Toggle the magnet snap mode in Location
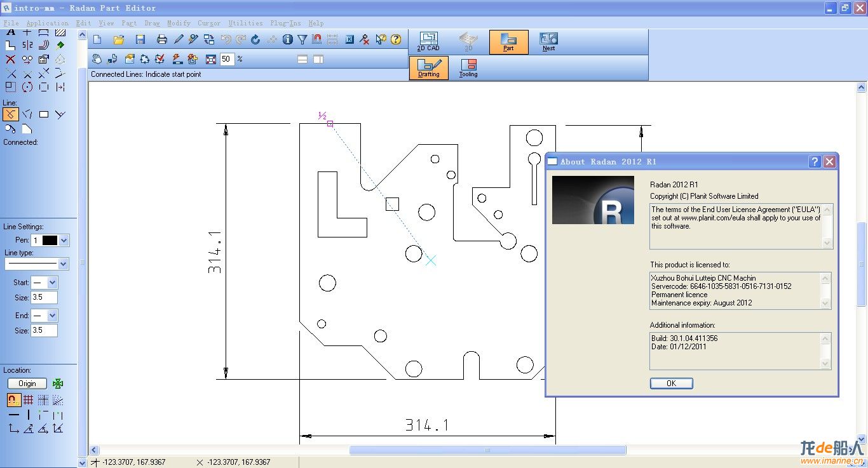This screenshot has height=468, width=868. click(13, 400)
